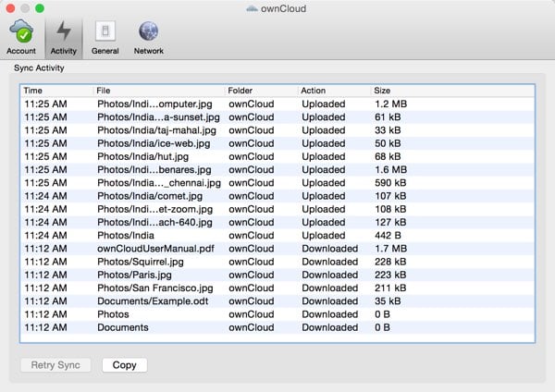
Task: Select Photos/Indi...benares.jpg entry
Action: point(154,169)
